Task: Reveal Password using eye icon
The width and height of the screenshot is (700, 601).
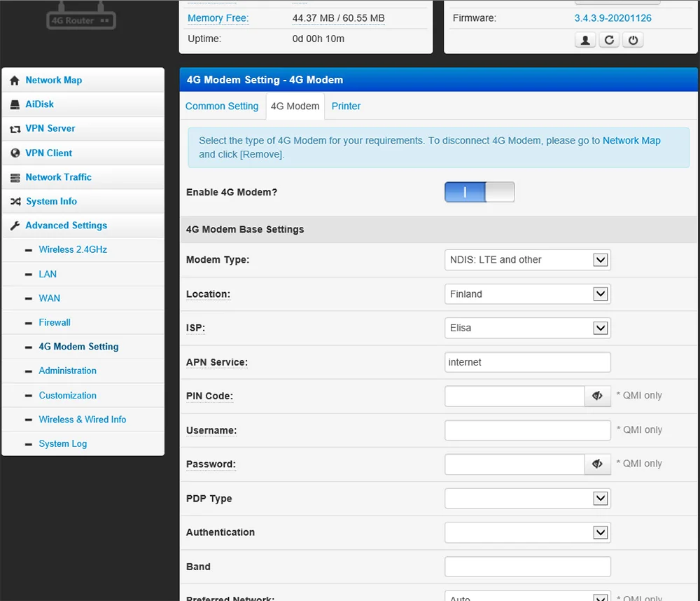Action: (x=597, y=464)
